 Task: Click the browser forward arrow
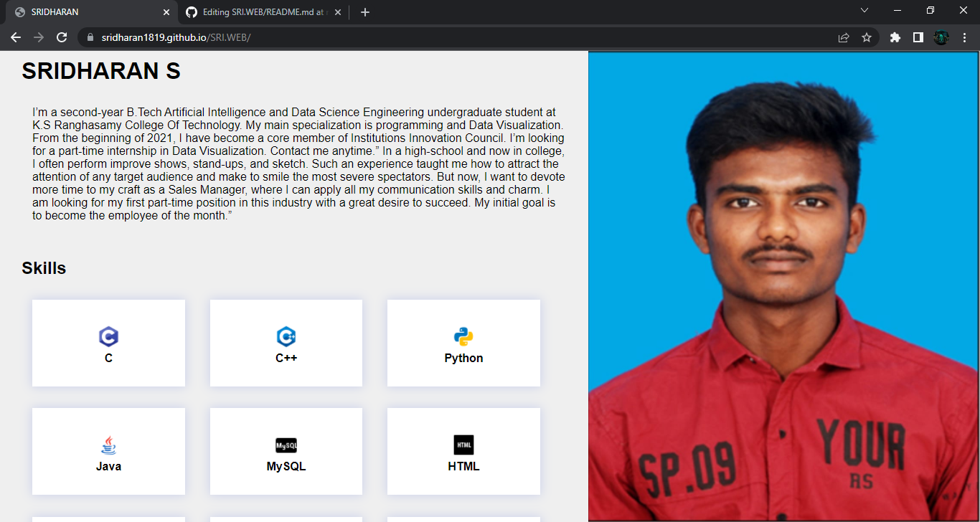pyautogui.click(x=39, y=37)
